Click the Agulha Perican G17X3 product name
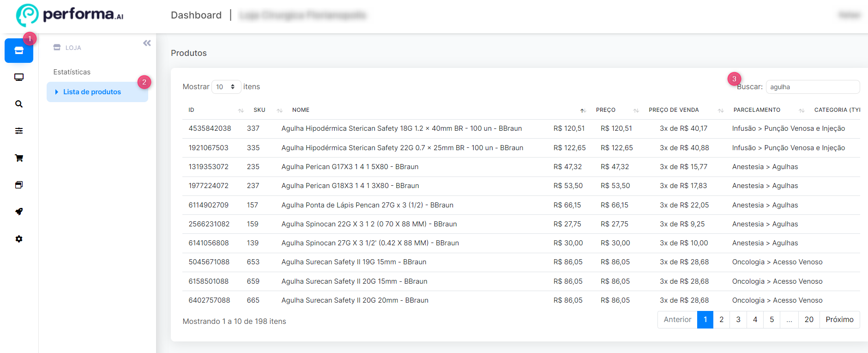 coord(350,167)
